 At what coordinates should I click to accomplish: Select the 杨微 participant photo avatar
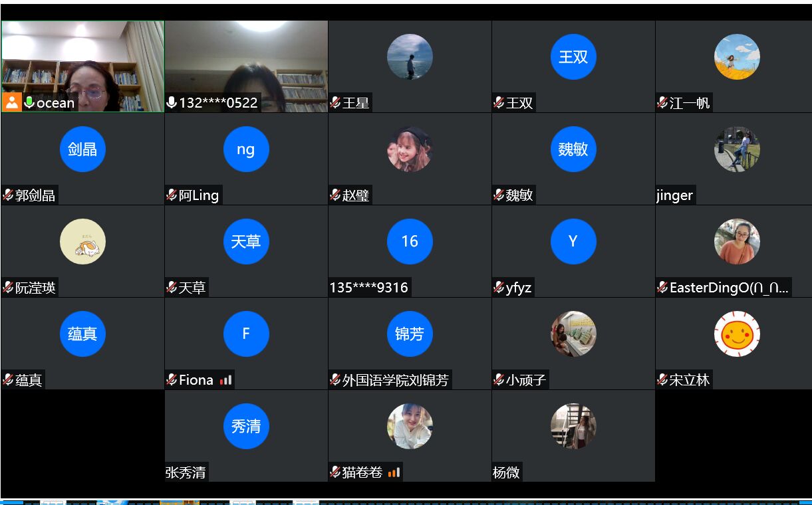(573, 427)
